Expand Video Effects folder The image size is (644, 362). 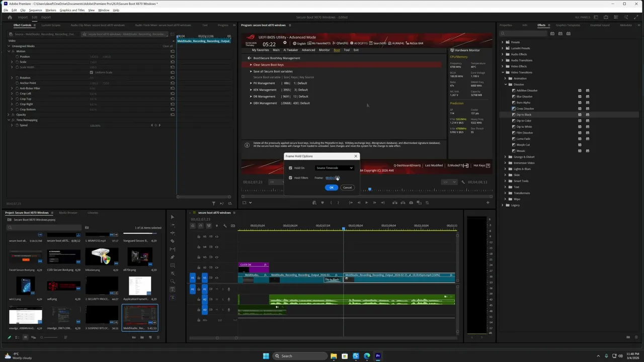click(x=502, y=66)
